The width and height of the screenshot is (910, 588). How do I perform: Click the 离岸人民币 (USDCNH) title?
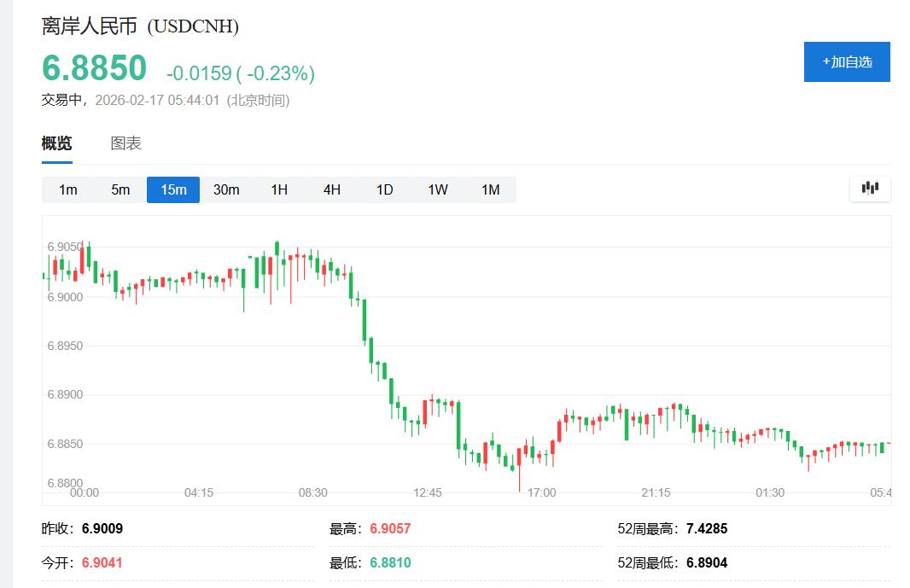[140, 26]
